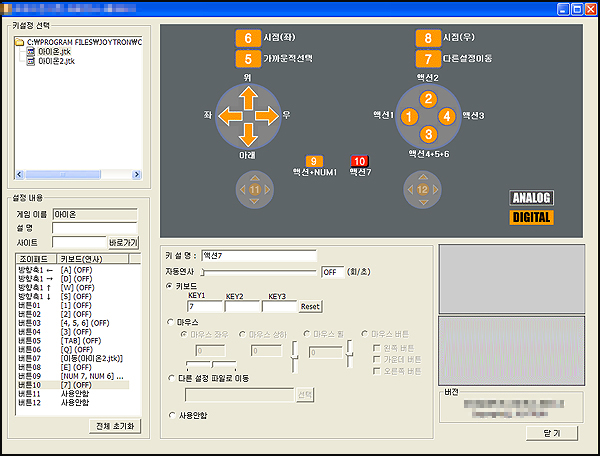Click orange button 8 for 시점(우)
The width and height of the screenshot is (600, 456).
(x=428, y=39)
